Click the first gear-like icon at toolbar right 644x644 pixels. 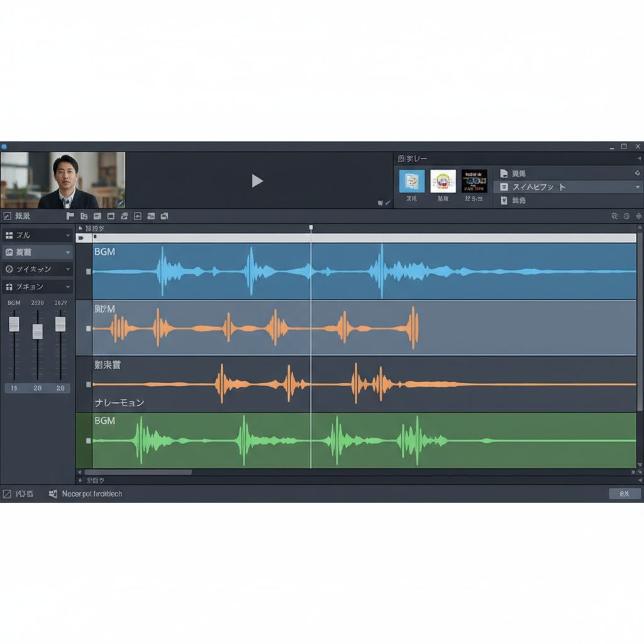click(x=614, y=216)
